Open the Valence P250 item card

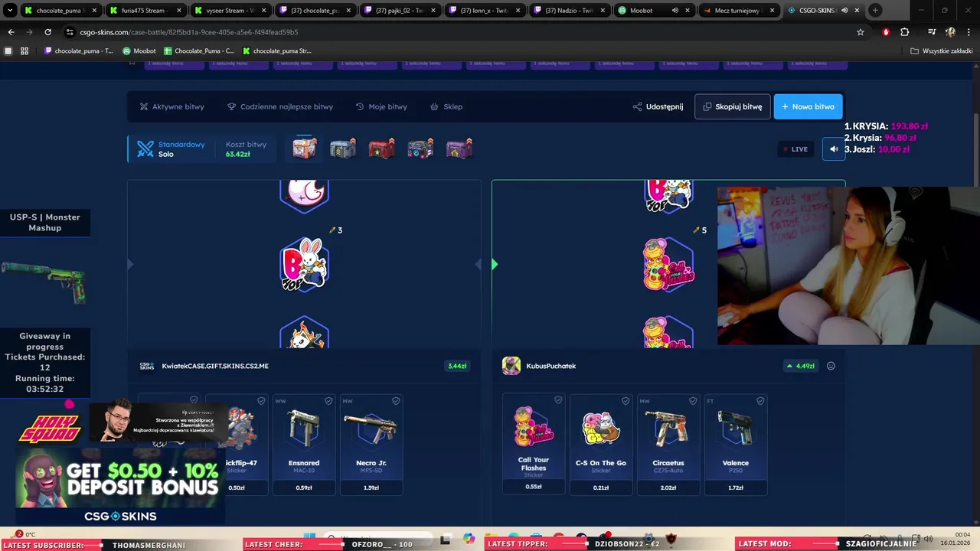[x=736, y=445]
